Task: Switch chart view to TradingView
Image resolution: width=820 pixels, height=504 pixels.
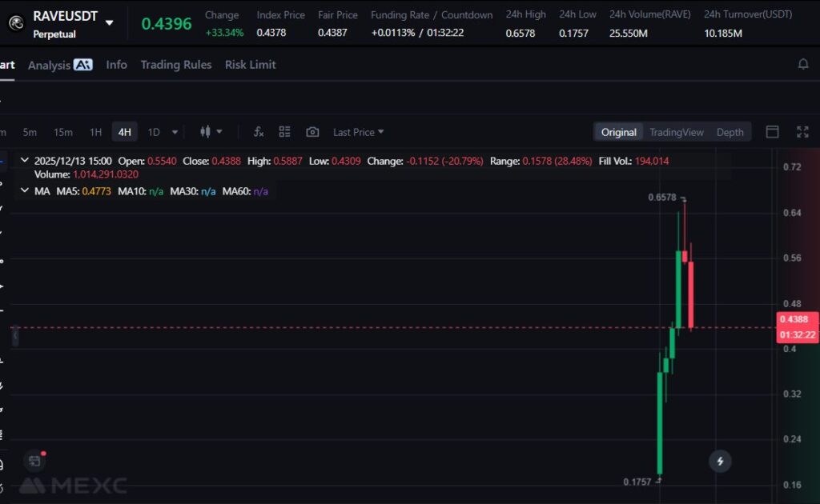Action: pyautogui.click(x=676, y=132)
